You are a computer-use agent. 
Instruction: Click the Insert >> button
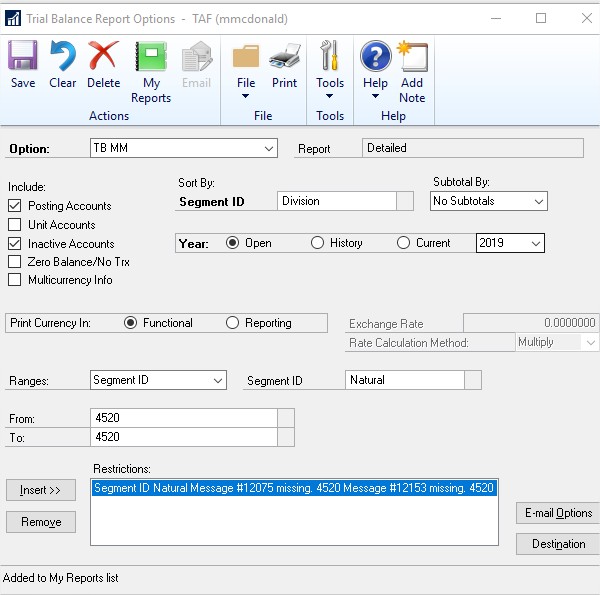[41, 490]
